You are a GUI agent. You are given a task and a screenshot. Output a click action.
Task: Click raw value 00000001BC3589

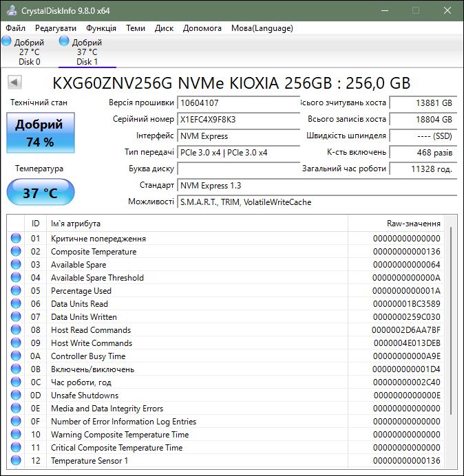(x=407, y=304)
